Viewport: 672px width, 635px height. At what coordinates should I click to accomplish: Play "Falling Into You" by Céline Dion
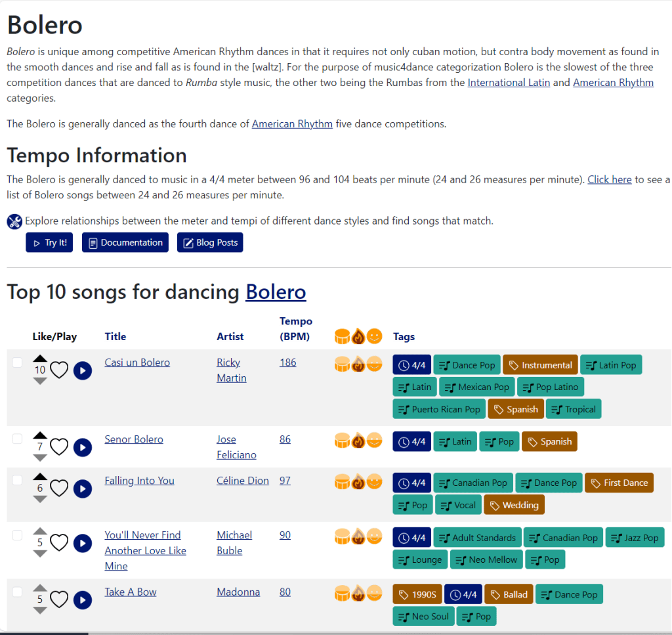pos(82,489)
